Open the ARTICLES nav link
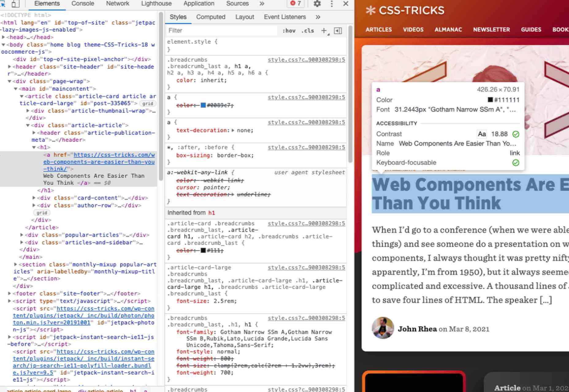This screenshot has height=392, width=569. click(x=379, y=30)
